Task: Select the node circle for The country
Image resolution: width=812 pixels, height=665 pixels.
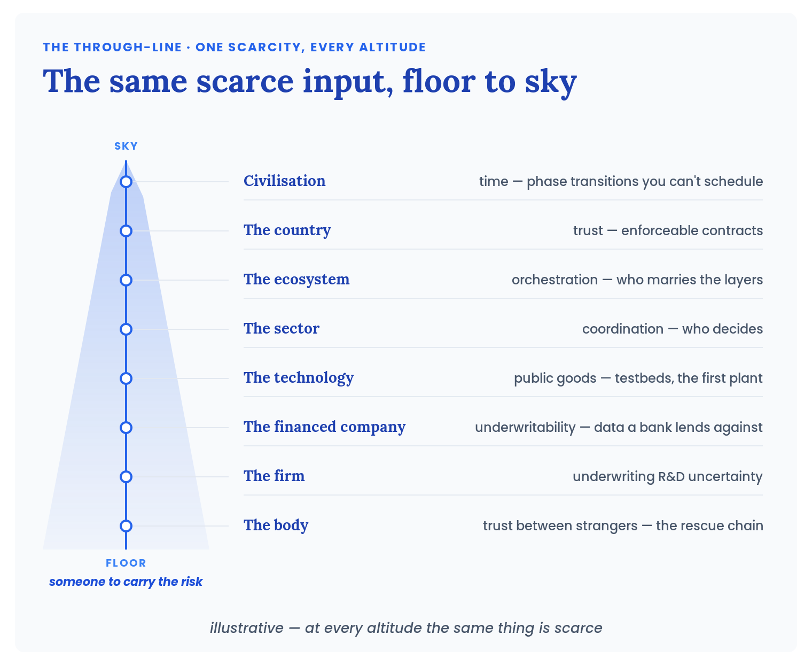Action: click(126, 231)
